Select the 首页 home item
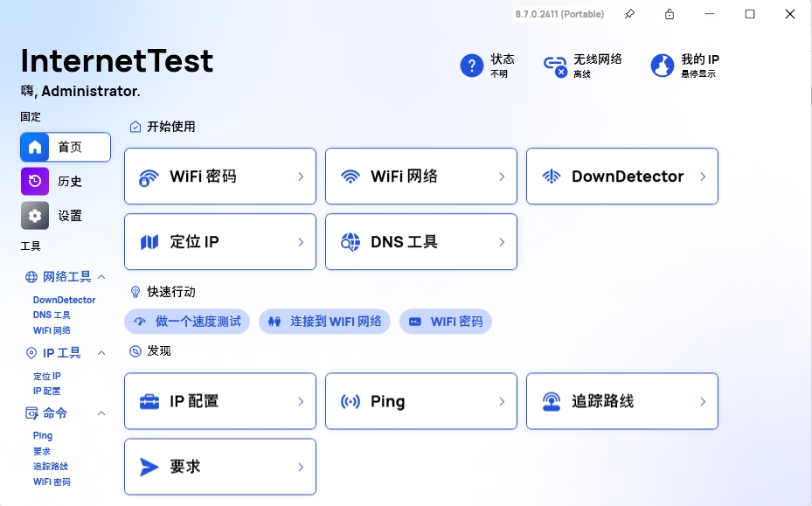This screenshot has width=812, height=506. coord(66,147)
